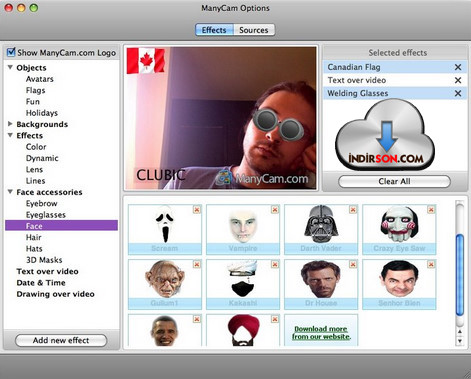Apply the Darth Vader face mask
This screenshot has width=471, height=379.
click(x=321, y=229)
